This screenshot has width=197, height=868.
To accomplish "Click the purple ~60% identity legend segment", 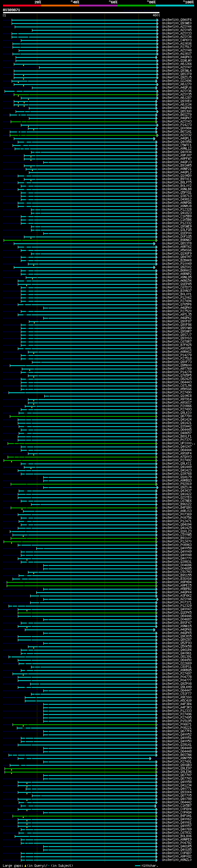I will point(99,6).
